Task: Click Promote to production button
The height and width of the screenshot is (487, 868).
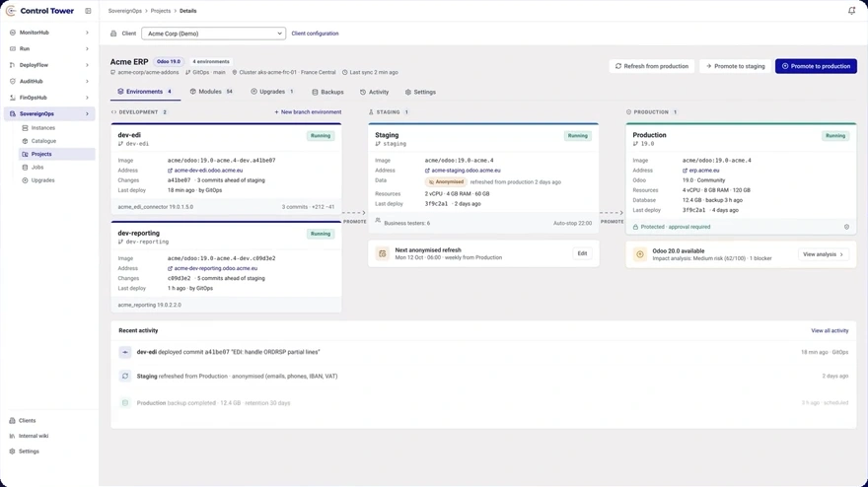Action: [816, 66]
